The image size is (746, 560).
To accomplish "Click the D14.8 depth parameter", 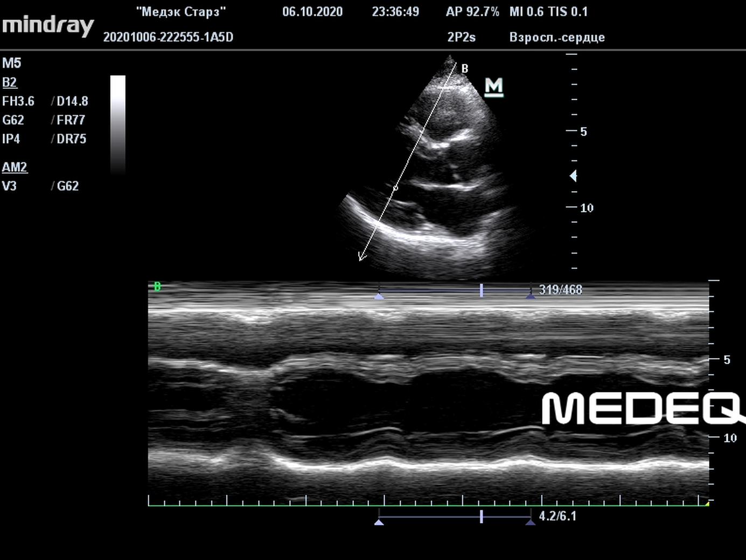I will pos(72,101).
